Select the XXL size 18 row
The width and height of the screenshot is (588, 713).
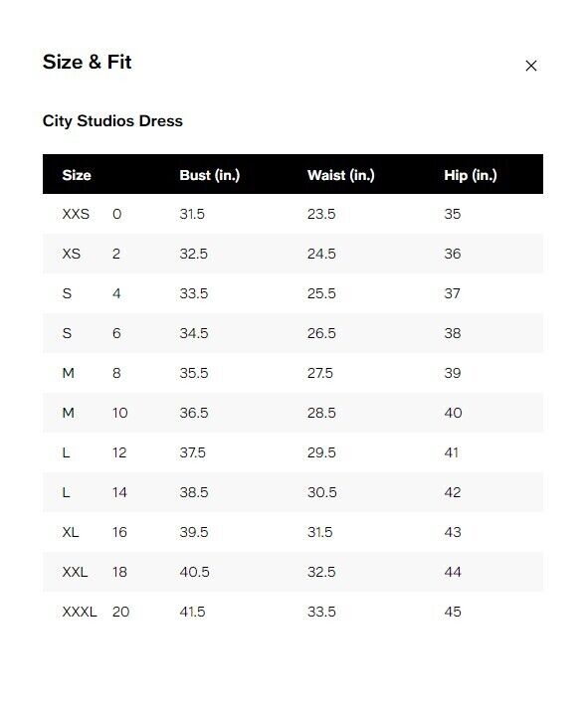(x=293, y=572)
